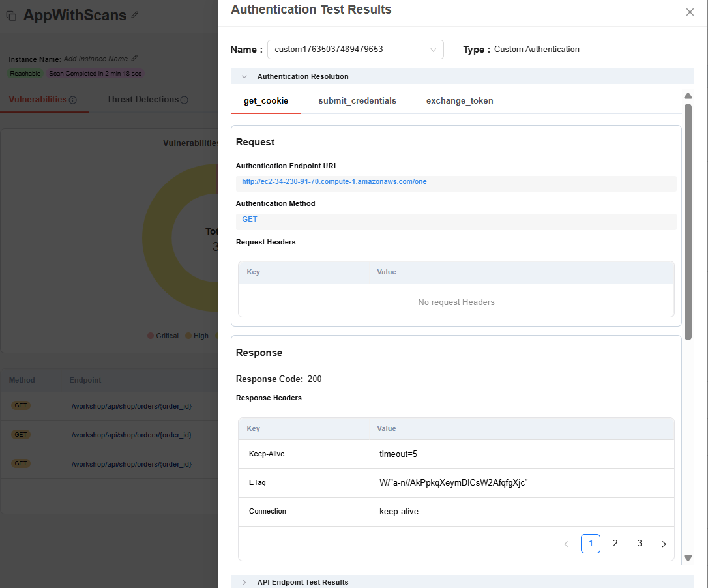Collapse the Authentication Resolution section
The height and width of the screenshot is (588, 708).
coord(244,76)
